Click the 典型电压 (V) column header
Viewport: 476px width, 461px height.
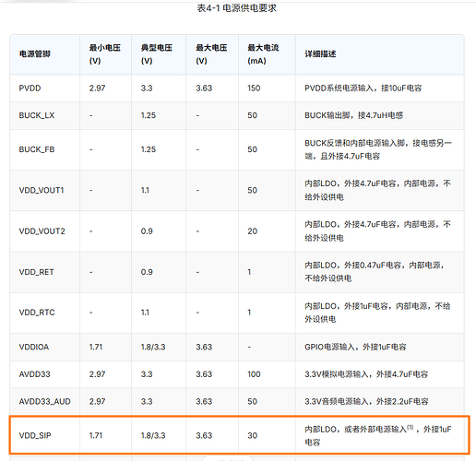(x=159, y=54)
